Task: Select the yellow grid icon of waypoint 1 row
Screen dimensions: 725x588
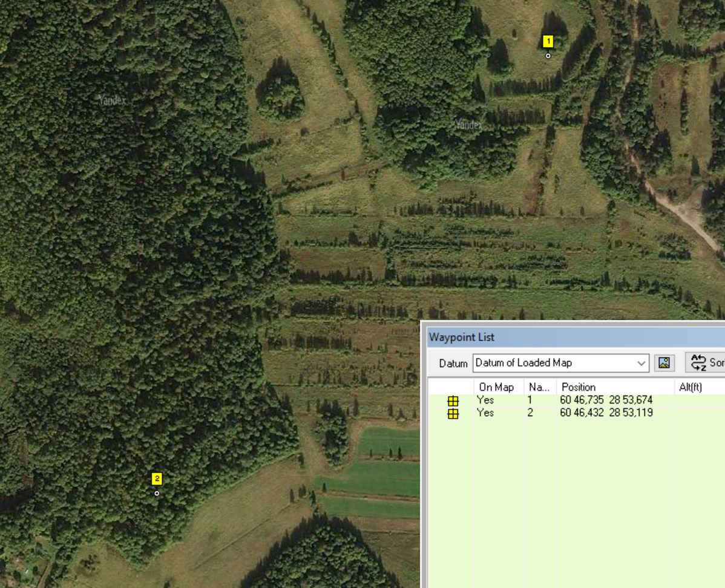Action: click(x=453, y=400)
